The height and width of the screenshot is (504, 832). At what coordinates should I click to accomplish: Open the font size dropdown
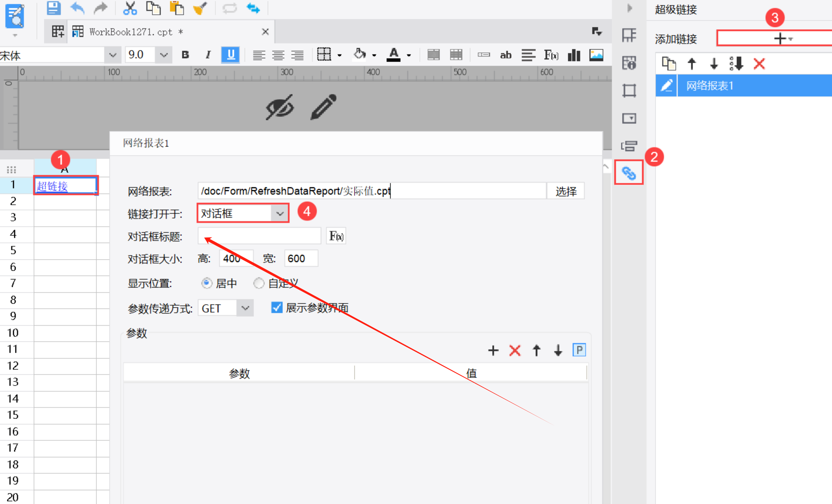tap(164, 55)
